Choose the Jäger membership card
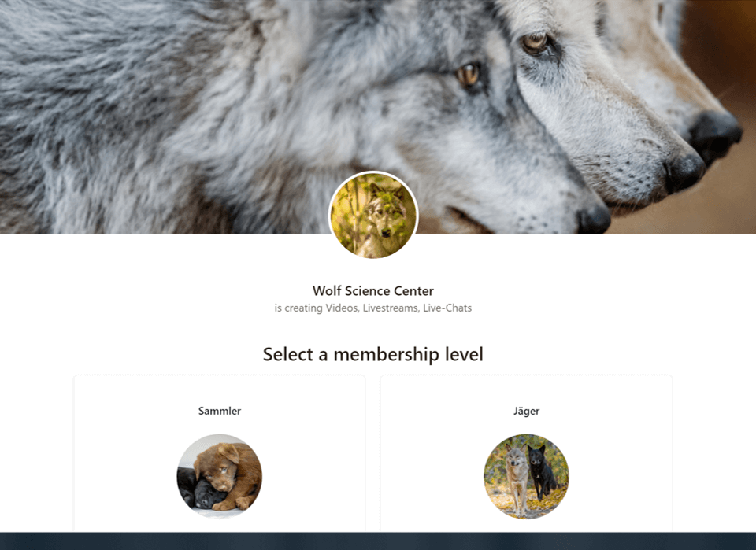Image resolution: width=756 pixels, height=550 pixels. click(x=526, y=454)
